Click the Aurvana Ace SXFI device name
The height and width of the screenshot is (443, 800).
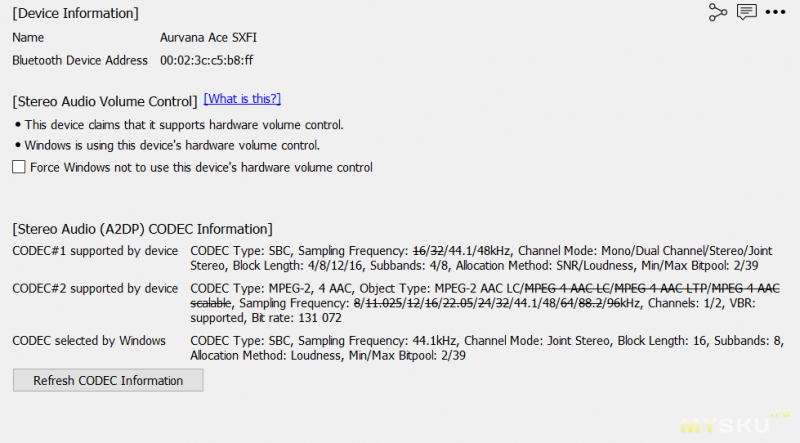pyautogui.click(x=211, y=36)
